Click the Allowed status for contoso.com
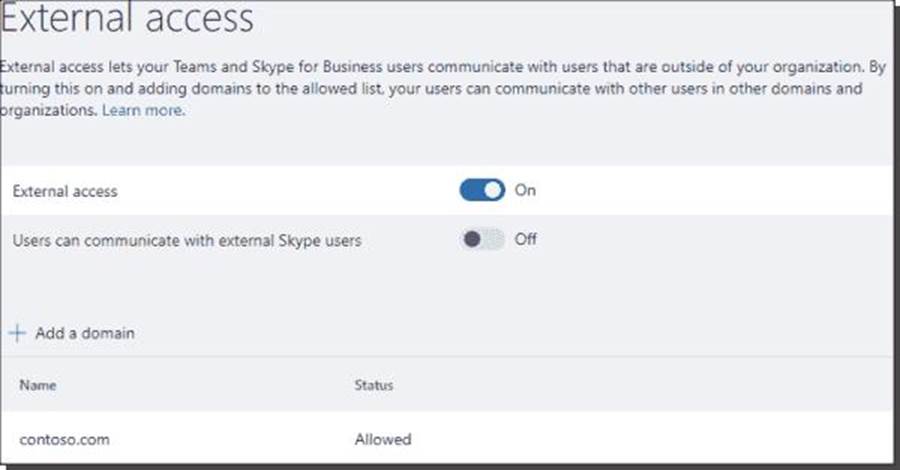Screen dimensions: 900x470 pyautogui.click(x=382, y=438)
